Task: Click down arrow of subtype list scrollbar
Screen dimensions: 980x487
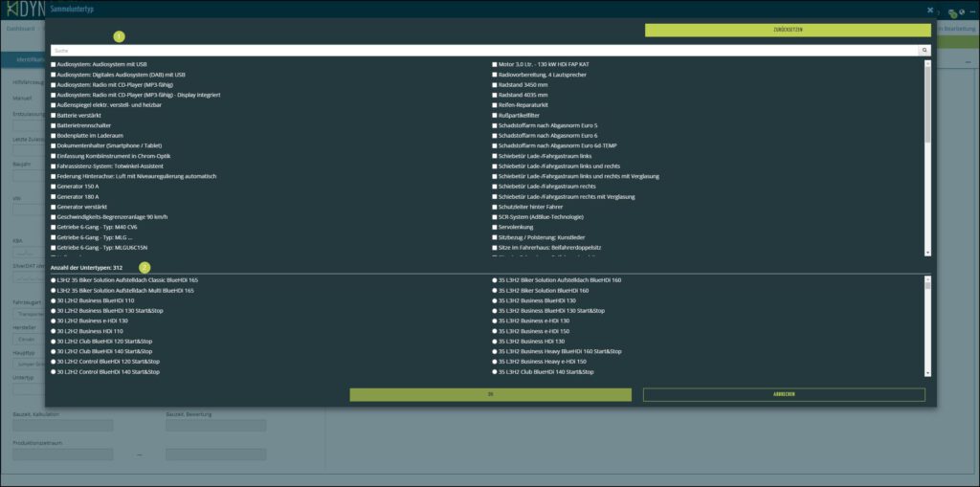Action: (927, 372)
